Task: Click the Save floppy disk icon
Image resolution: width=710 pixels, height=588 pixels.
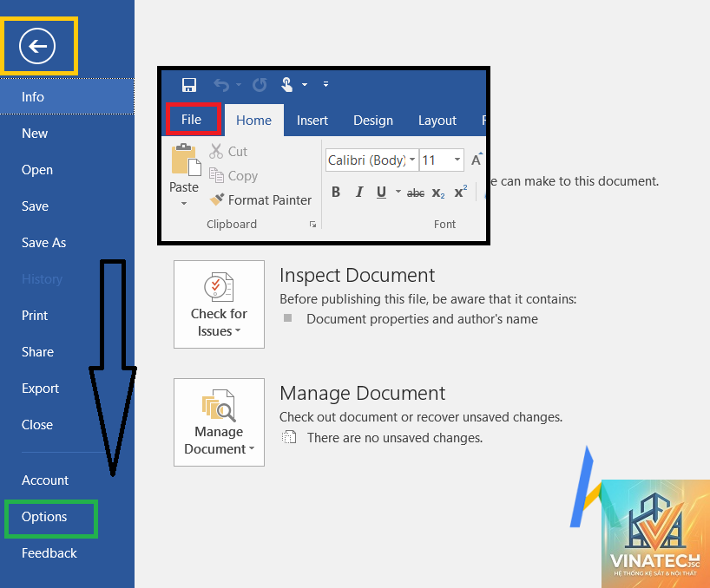Action: (189, 85)
